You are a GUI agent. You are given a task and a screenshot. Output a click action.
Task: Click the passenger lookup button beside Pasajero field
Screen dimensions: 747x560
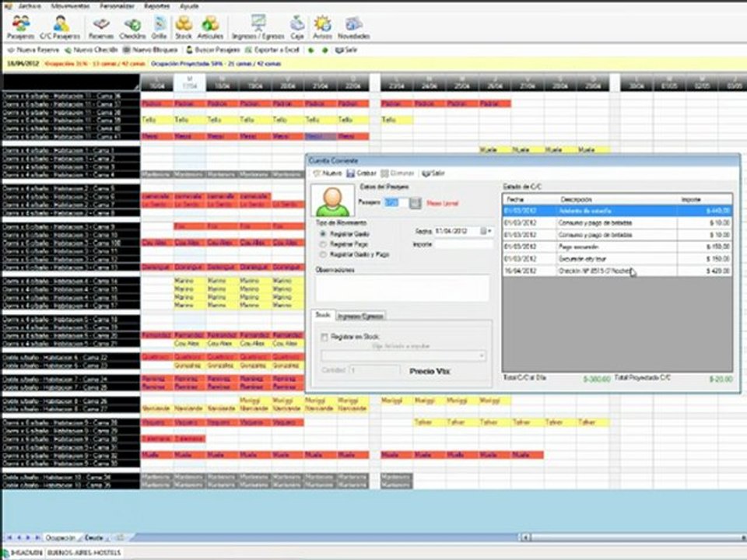pos(416,203)
